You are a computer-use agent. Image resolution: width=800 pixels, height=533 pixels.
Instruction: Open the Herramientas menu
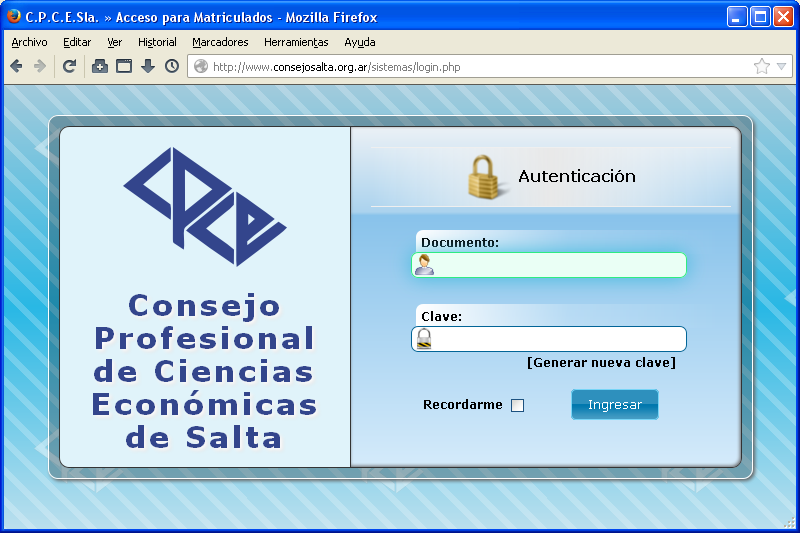pyautogui.click(x=296, y=42)
